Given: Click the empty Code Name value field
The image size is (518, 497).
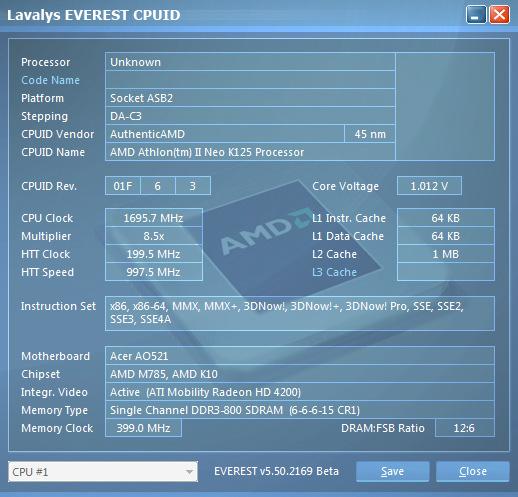Looking at the screenshot, I should pos(250,80).
